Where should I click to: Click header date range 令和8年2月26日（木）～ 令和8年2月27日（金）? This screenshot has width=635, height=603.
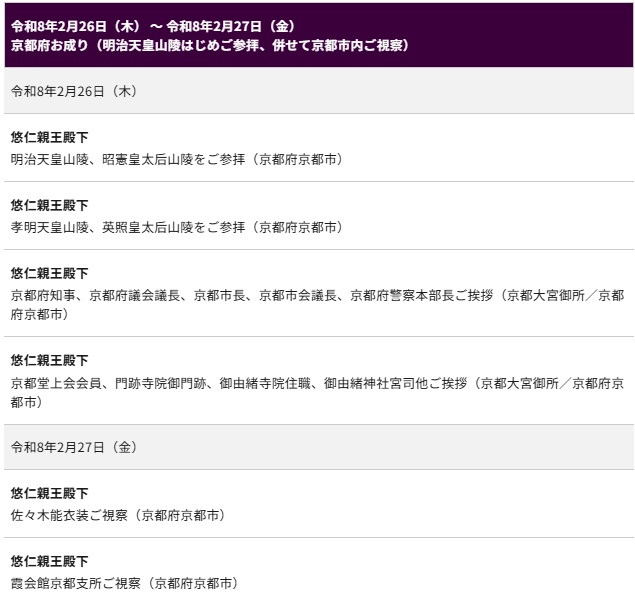(x=153, y=26)
